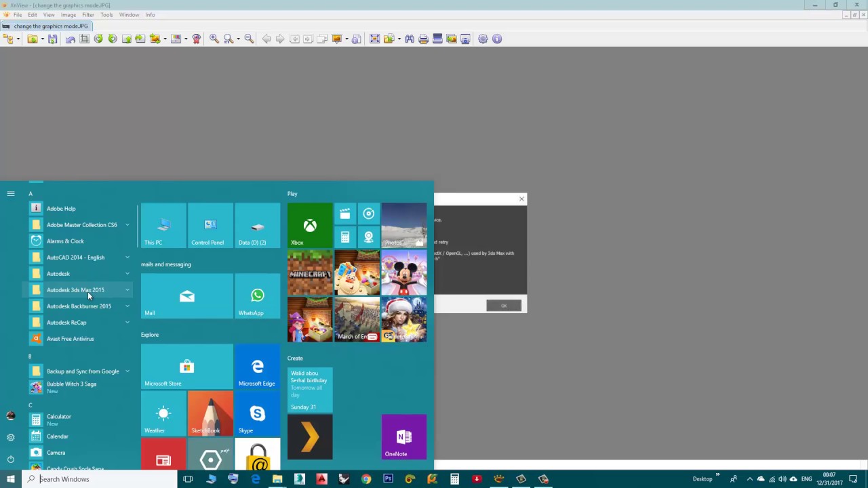Open the Minecraft tile

point(310,272)
